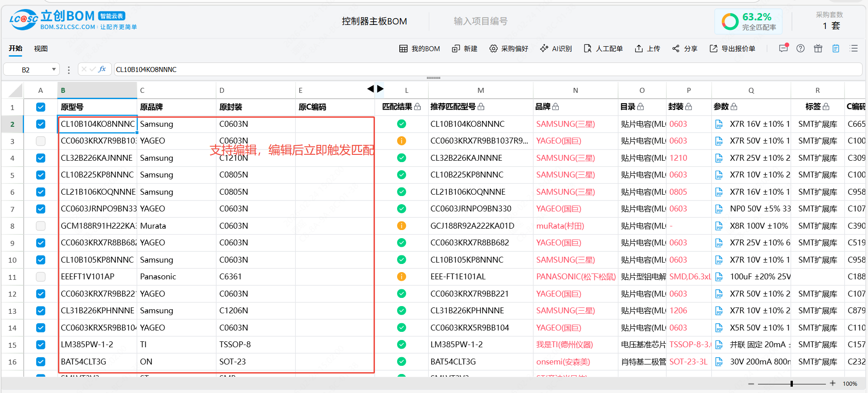This screenshot has width=868, height=393.
Task: Collapse columns using left arrow near column E
Action: [370, 89]
